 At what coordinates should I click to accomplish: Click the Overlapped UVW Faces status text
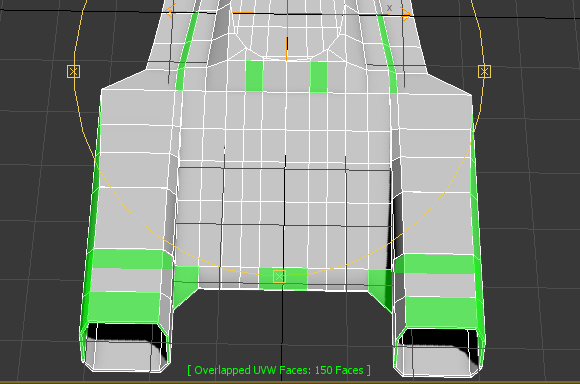click(x=279, y=370)
